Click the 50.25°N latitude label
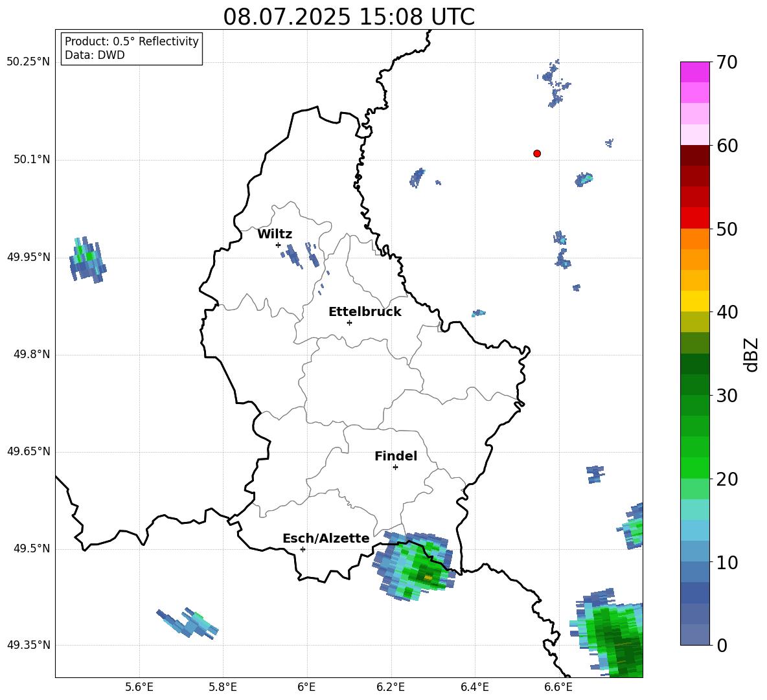The height and width of the screenshot is (700, 767). coord(29,62)
